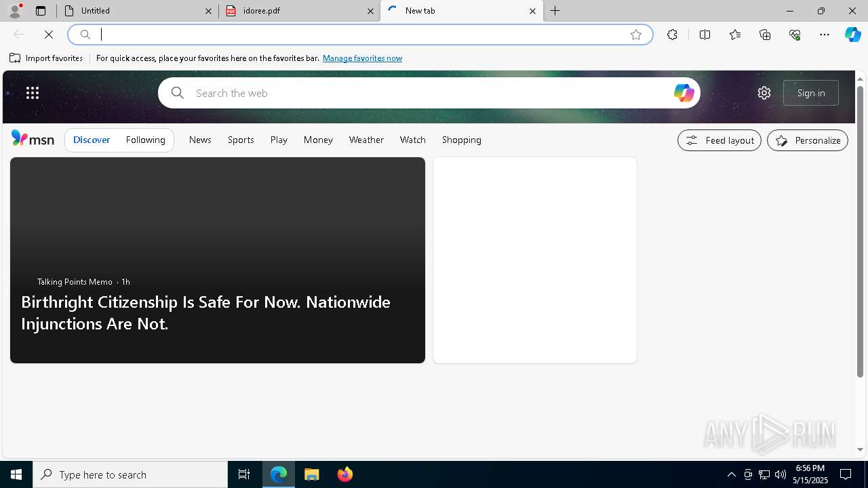Click the scrollbar up arrow

coord(860,79)
